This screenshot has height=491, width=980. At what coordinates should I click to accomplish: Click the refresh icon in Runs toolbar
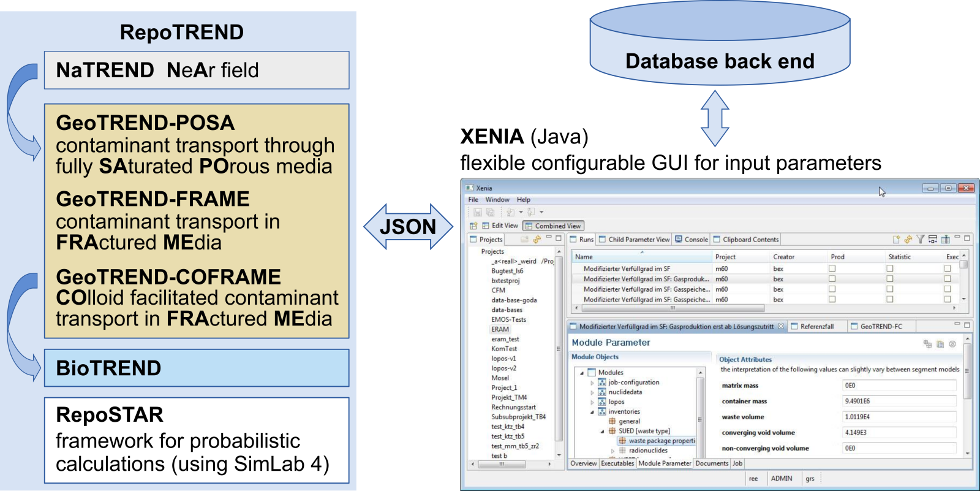(908, 239)
